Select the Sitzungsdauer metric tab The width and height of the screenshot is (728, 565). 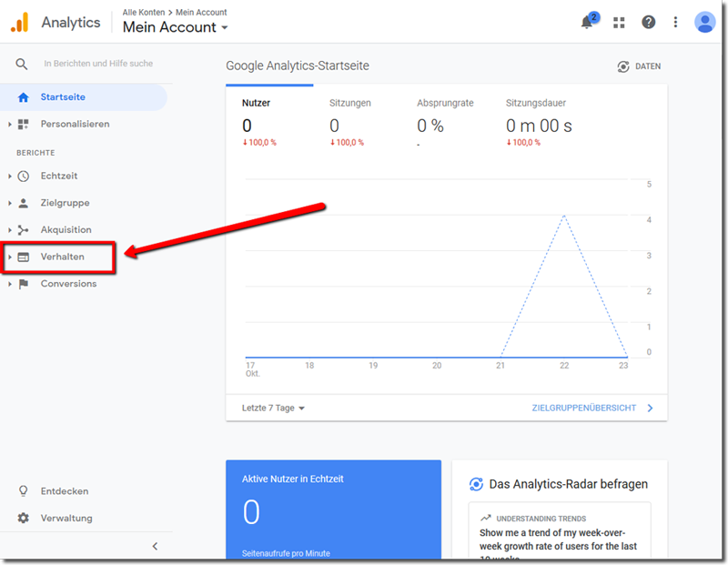coord(539,122)
